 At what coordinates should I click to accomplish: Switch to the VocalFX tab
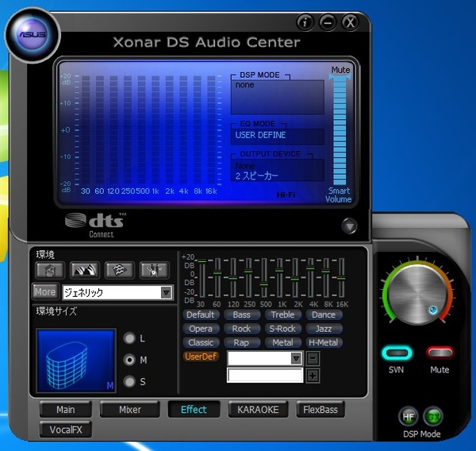click(66, 430)
